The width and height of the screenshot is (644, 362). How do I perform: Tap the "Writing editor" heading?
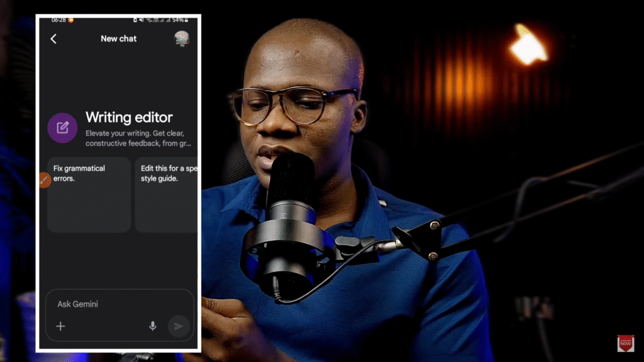[129, 118]
